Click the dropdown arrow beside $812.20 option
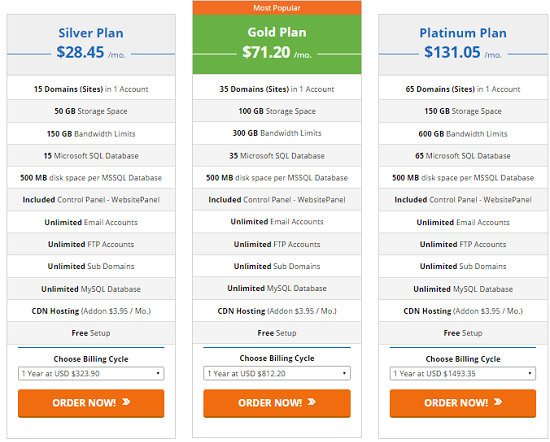 pos(344,373)
